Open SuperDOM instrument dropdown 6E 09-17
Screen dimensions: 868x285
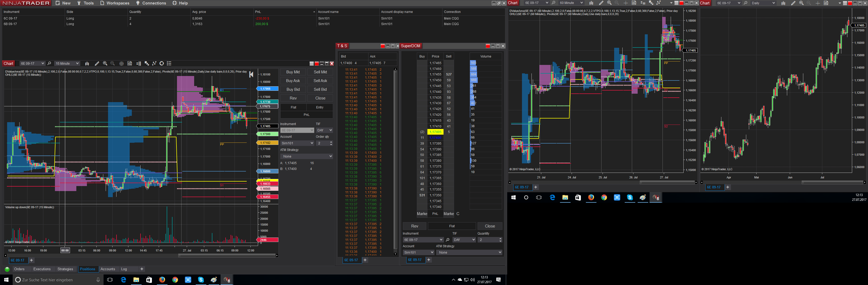(x=423, y=240)
